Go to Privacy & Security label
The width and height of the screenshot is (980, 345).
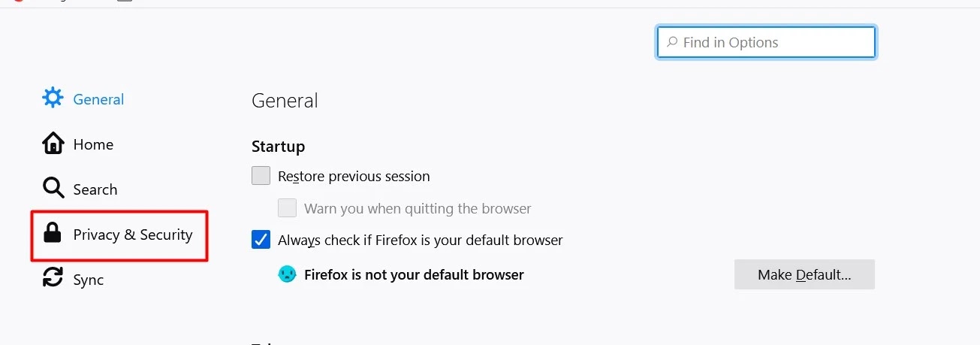point(133,235)
